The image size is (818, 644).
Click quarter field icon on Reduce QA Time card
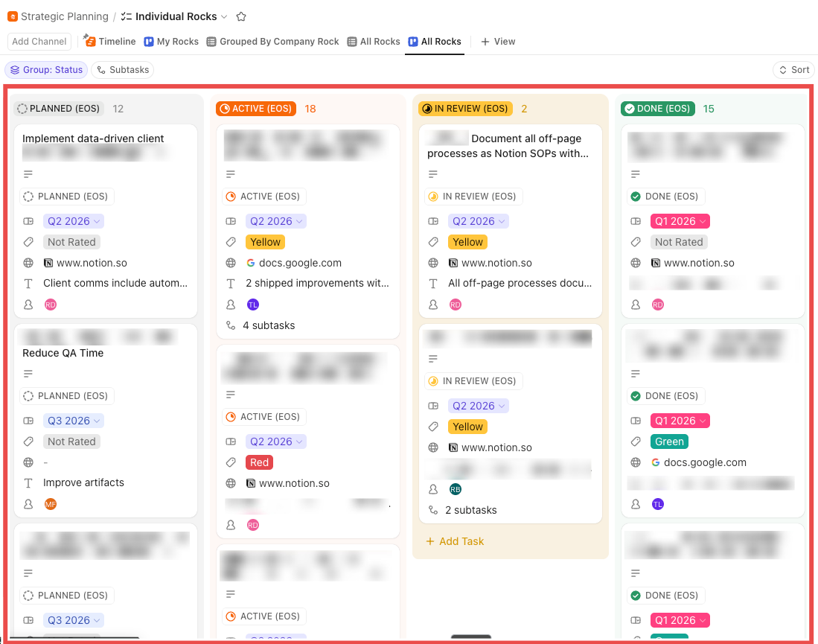pos(28,421)
